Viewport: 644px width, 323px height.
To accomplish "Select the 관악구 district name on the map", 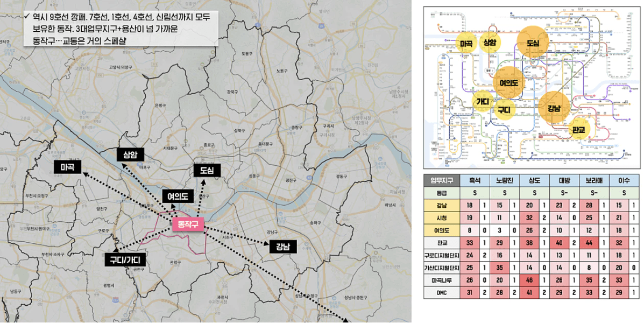I will (x=175, y=262).
